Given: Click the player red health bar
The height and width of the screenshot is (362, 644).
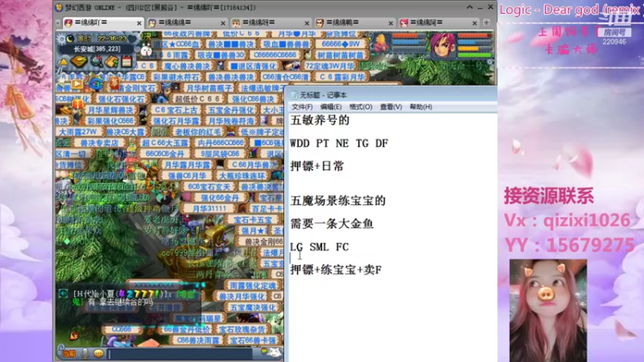Looking at the screenshot, I should (x=475, y=36).
